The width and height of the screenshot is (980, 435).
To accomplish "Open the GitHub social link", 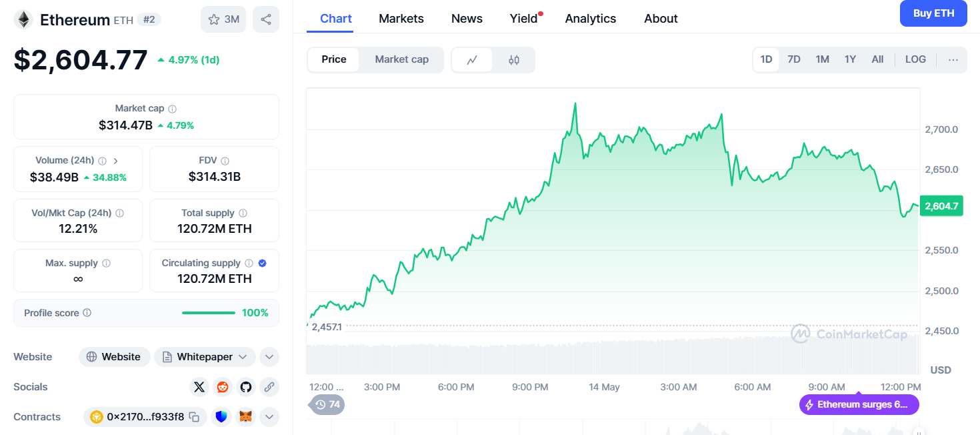I will [x=246, y=387].
